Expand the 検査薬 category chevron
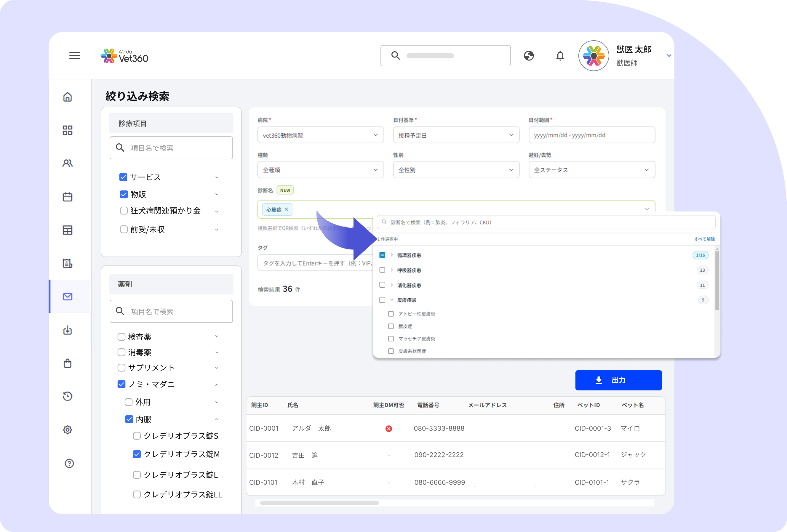The image size is (787, 532). [217, 336]
